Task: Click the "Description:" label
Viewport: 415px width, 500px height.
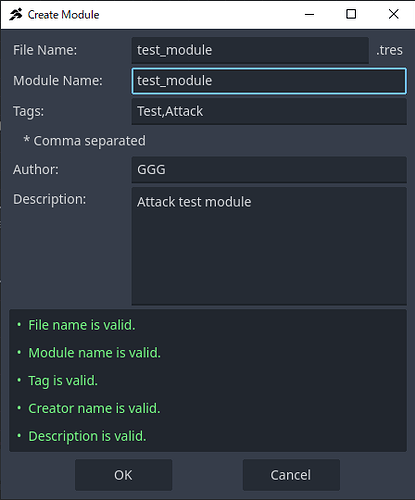Action: point(49,199)
